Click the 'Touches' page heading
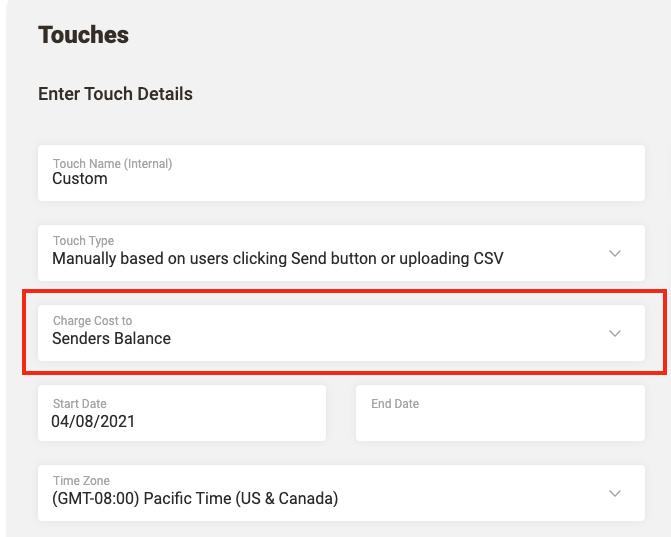This screenshot has width=671, height=537. (83, 35)
